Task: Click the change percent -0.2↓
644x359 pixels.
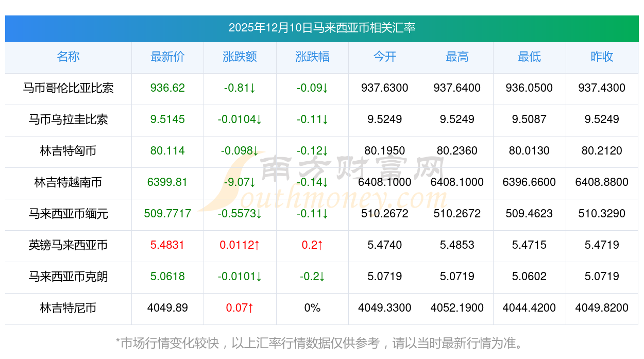Action: coord(312,277)
